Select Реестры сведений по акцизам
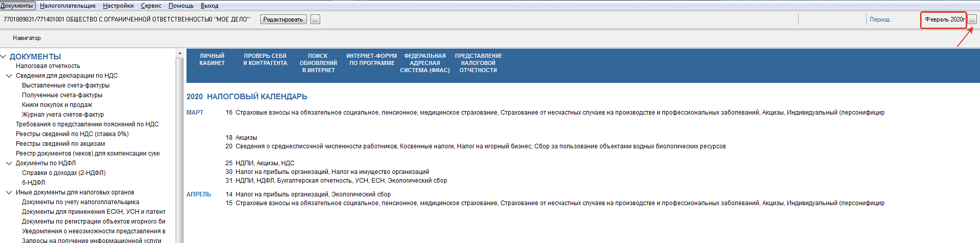Image resolution: width=980 pixels, height=243 pixels. coord(60,144)
